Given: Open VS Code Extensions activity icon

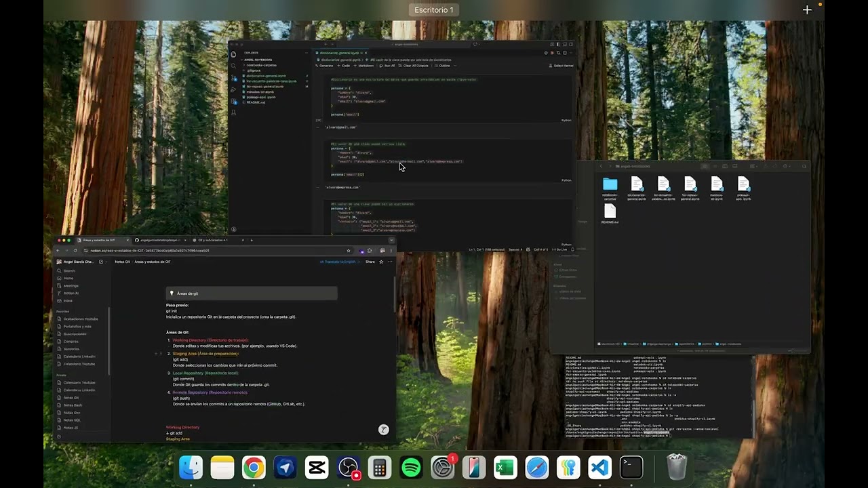Looking at the screenshot, I should (x=233, y=101).
